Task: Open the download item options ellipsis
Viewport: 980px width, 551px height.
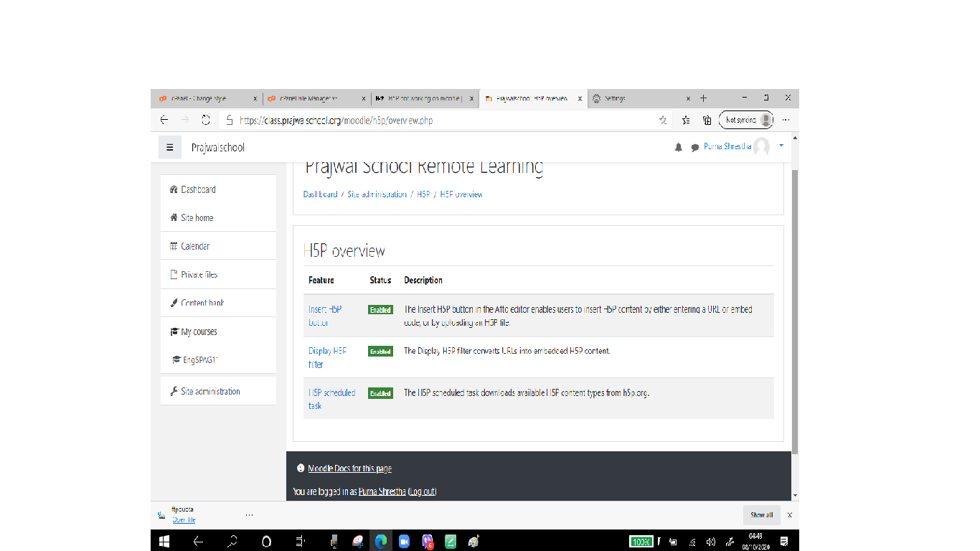Action: tap(249, 514)
